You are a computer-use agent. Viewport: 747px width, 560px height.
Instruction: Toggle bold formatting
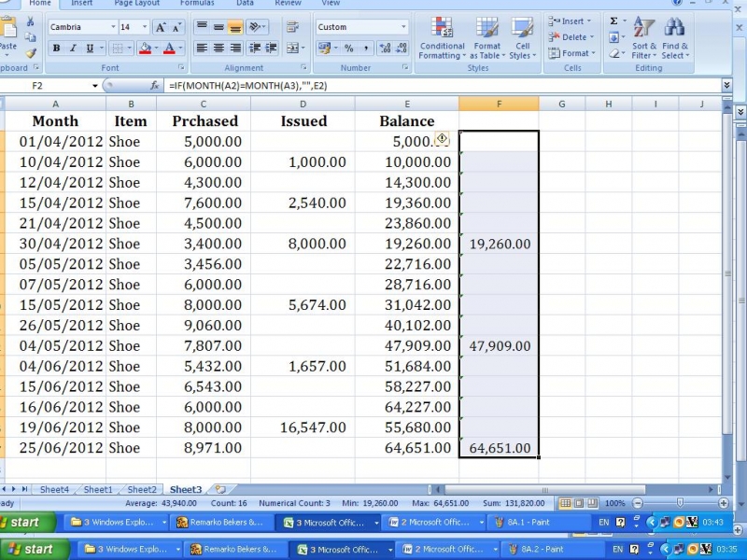pos(57,49)
